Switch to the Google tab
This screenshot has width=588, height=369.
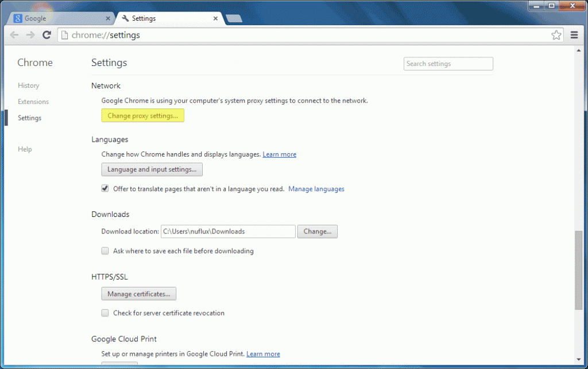coord(60,18)
